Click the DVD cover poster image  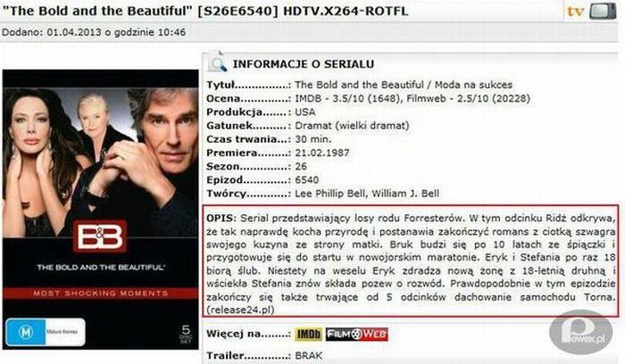coord(100,210)
